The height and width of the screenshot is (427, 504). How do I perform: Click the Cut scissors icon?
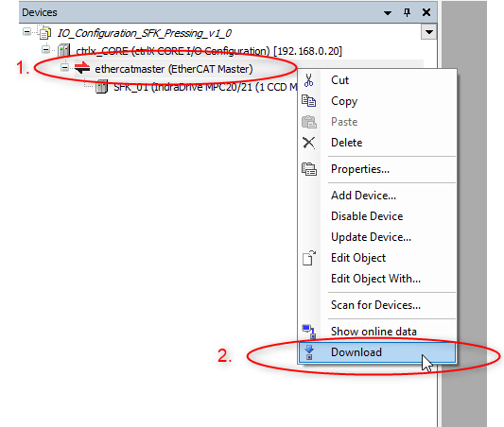308,80
